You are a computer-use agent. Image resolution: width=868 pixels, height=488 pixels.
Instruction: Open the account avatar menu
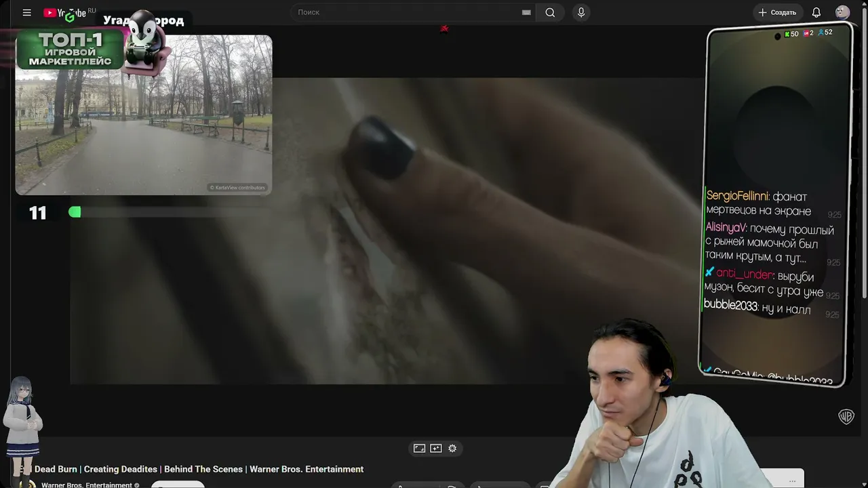click(x=842, y=12)
